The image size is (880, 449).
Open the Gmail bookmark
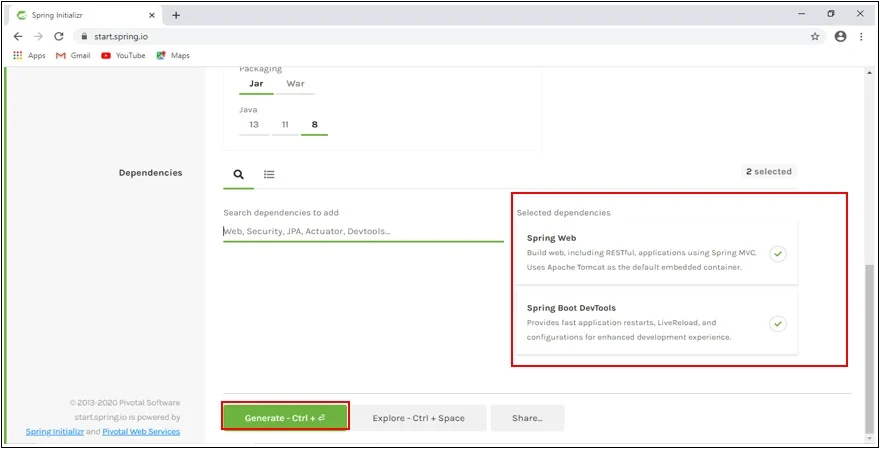tap(73, 56)
